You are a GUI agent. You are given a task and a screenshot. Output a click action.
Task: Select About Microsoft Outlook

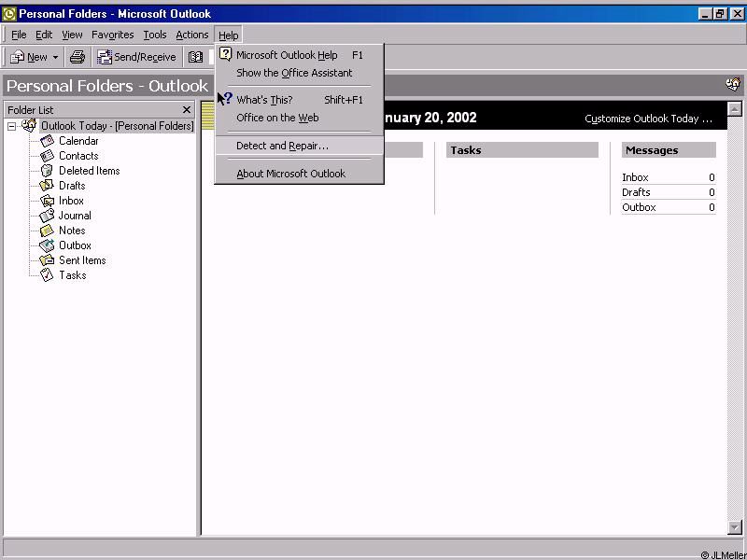click(299, 174)
